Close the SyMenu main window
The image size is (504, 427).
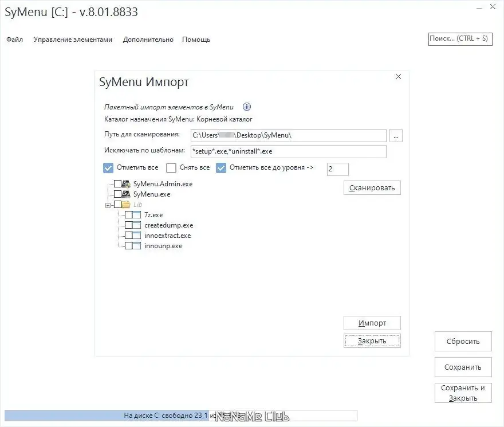tap(493, 7)
